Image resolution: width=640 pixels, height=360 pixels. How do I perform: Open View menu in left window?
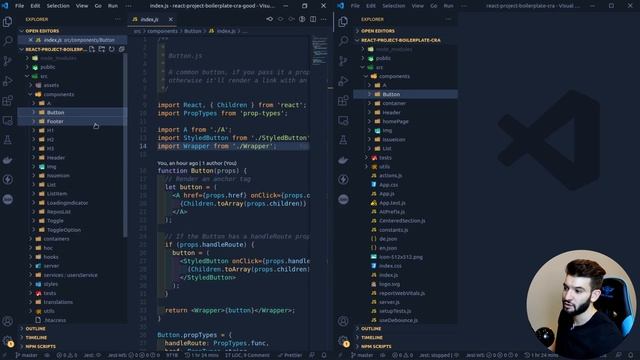[x=82, y=6]
